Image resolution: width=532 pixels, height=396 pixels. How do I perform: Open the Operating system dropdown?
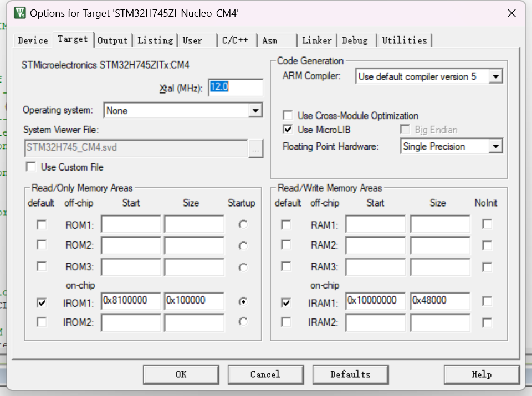(255, 111)
